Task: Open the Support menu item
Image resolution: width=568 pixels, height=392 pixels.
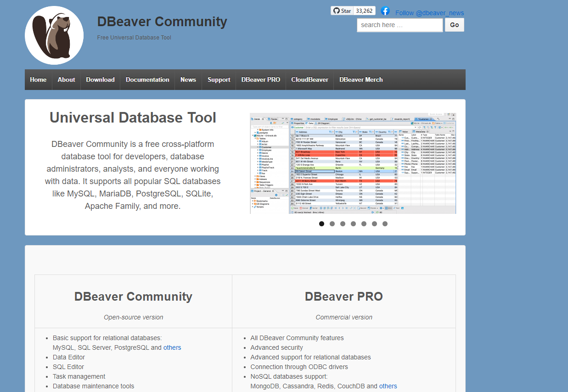Action: [219, 79]
